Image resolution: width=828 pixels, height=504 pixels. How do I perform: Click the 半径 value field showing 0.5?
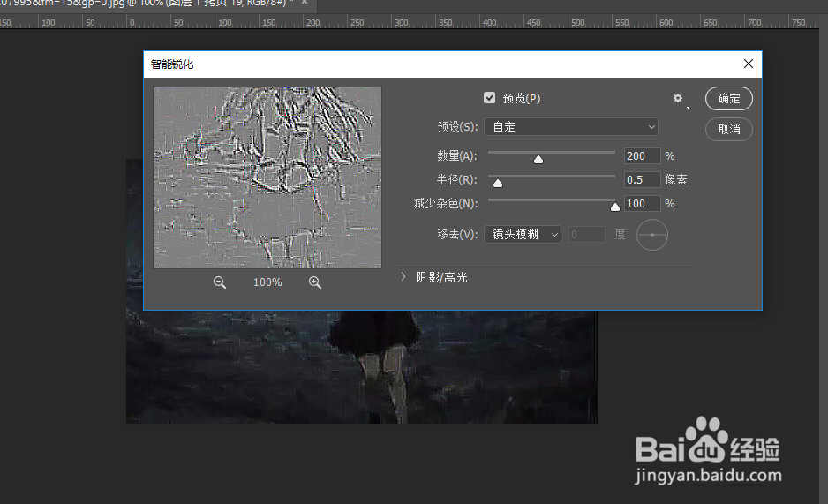642,179
